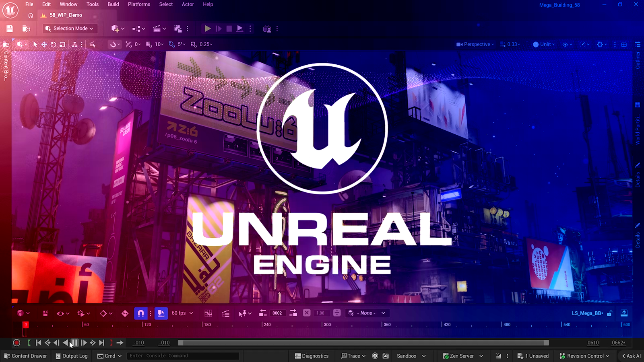Open the Output Log
This screenshot has height=362, width=644.
click(72, 356)
